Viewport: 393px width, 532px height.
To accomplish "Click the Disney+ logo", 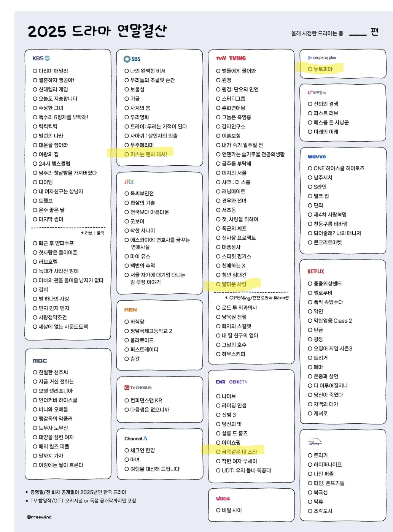I will point(315,443).
